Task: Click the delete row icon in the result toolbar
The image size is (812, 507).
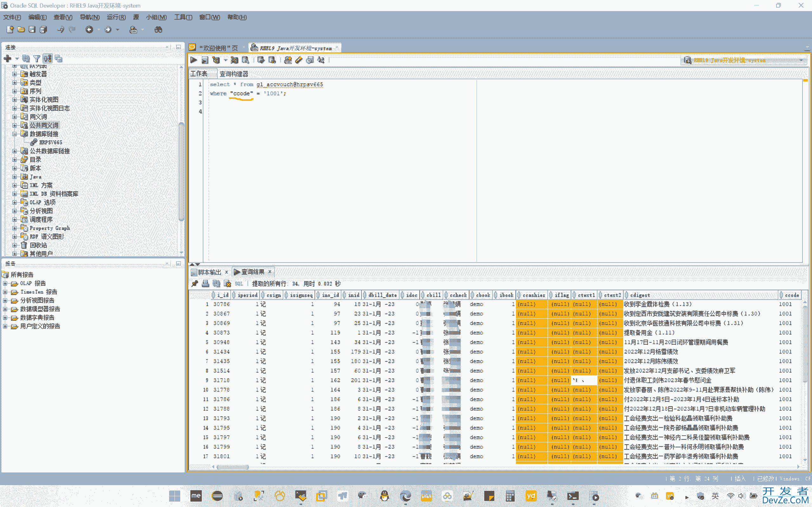Action: (x=228, y=284)
